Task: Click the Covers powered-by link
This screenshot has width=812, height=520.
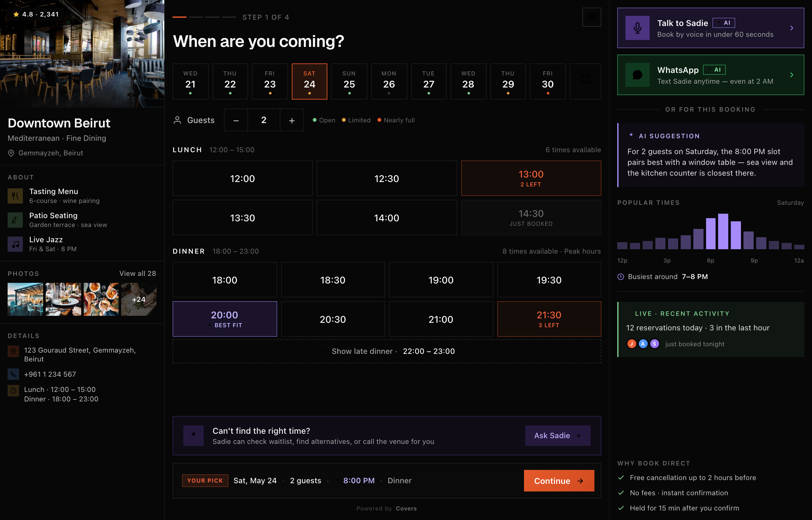Action: 406,509
